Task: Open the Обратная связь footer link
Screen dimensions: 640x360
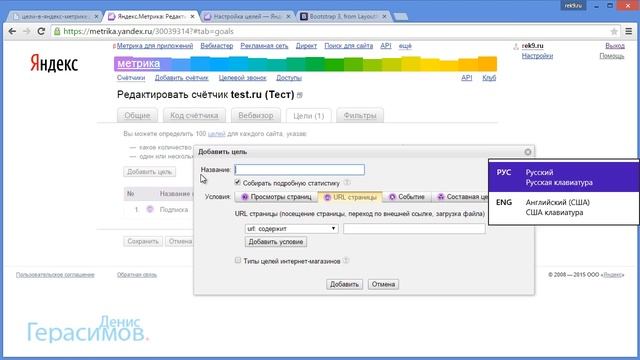Action: coord(137,275)
